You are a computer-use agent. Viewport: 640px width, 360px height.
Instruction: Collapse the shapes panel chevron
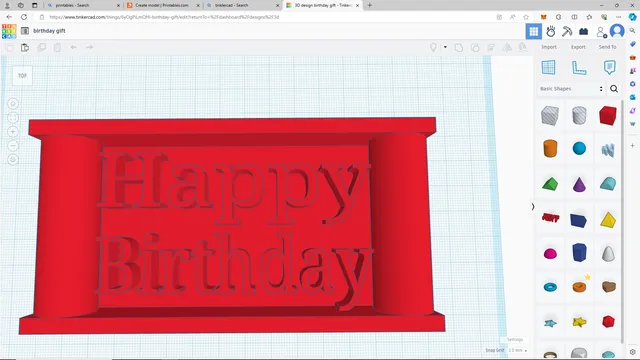(x=533, y=207)
